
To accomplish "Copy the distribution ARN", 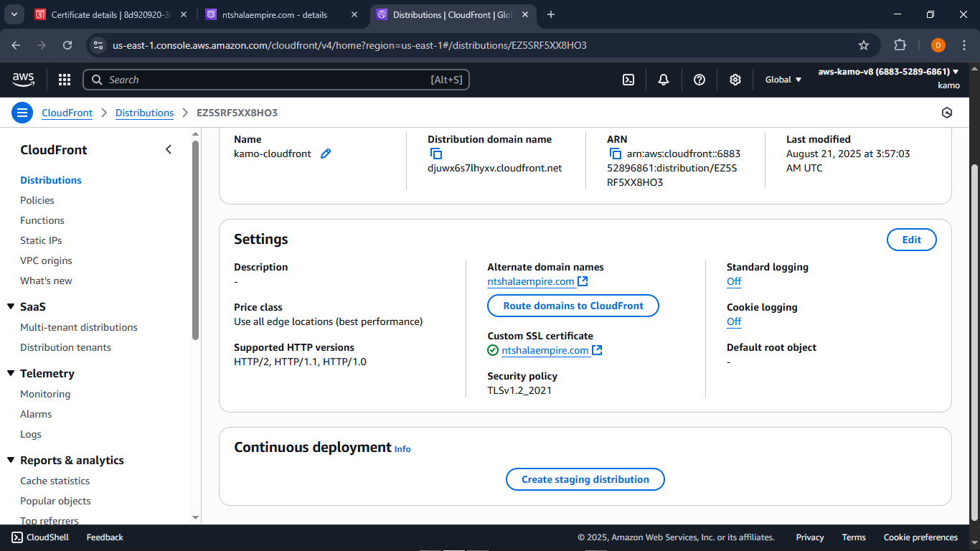I will pos(616,153).
